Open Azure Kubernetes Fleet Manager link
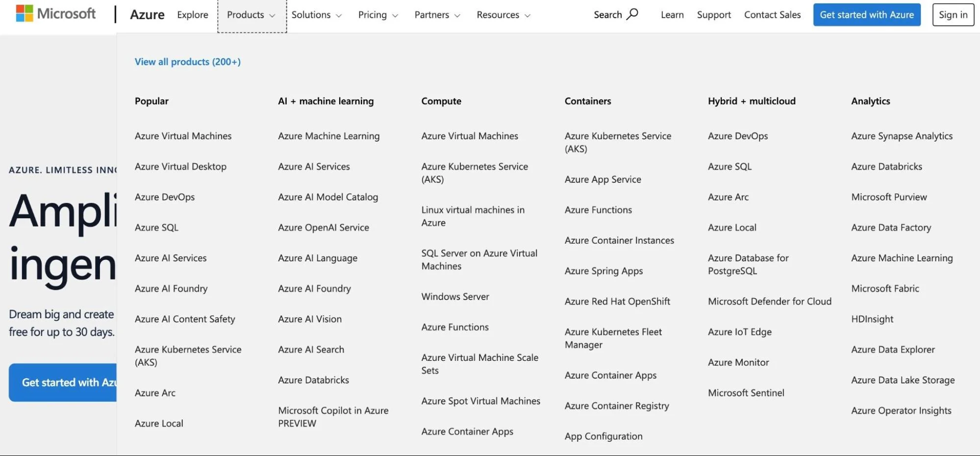 (613, 338)
